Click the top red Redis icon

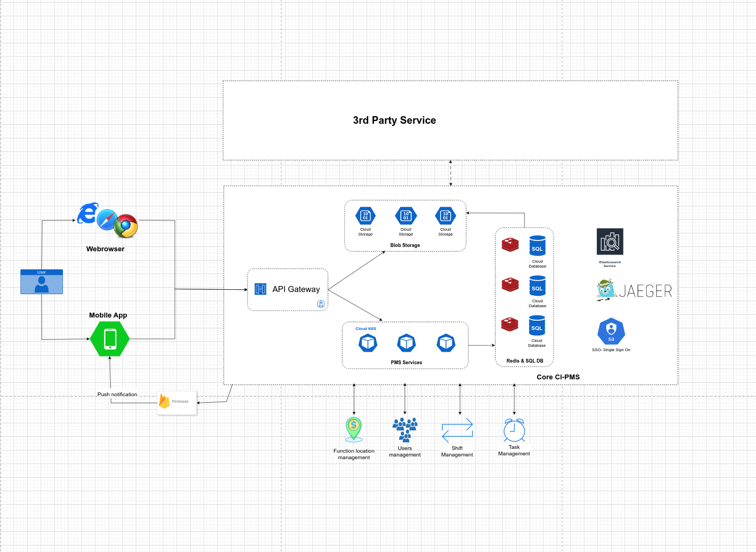pos(510,245)
